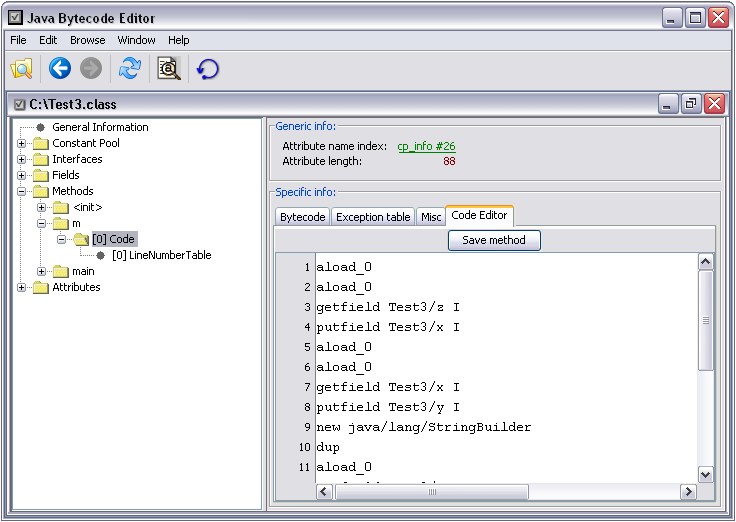Image resolution: width=736 pixels, height=522 pixels.
Task: Click code line 'dup'
Action: [328, 447]
